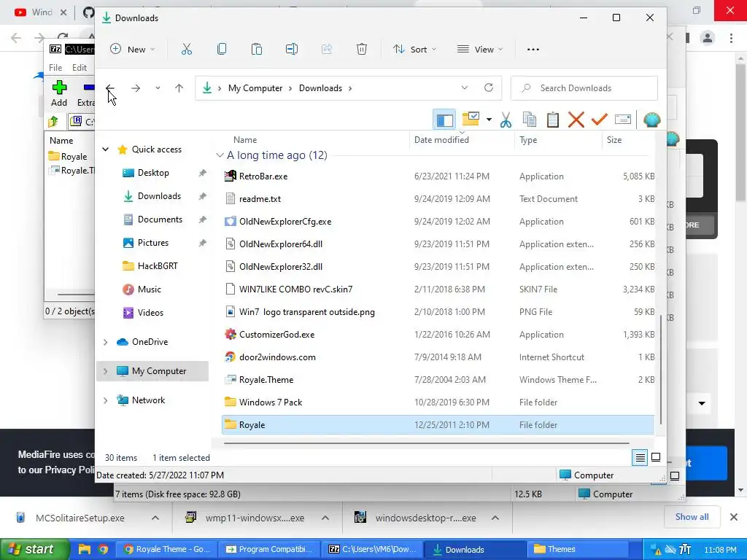Collapse the 'A long time ago (12)' group
The width and height of the screenshot is (747, 560).
click(x=220, y=155)
